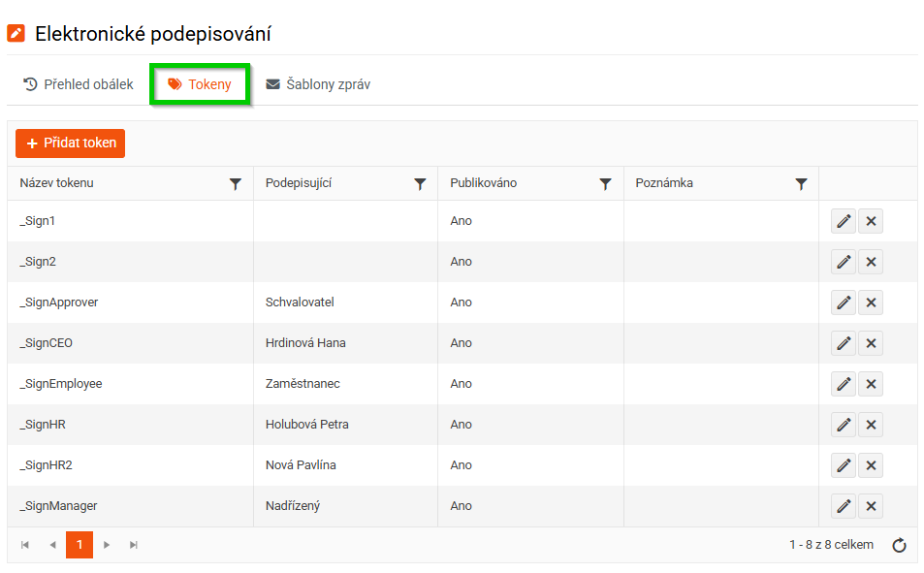Open filter for Název tokenu column
Screen dimensions: 924x573
pyautogui.click(x=236, y=184)
